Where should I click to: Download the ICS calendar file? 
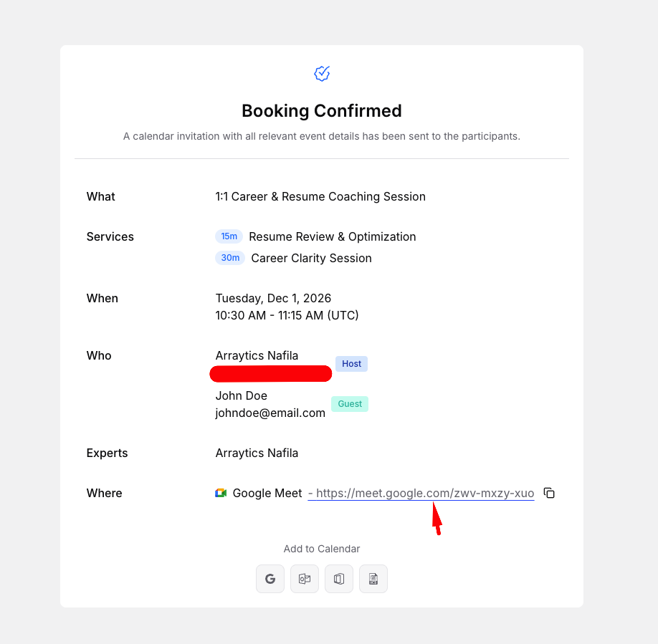coord(373,579)
